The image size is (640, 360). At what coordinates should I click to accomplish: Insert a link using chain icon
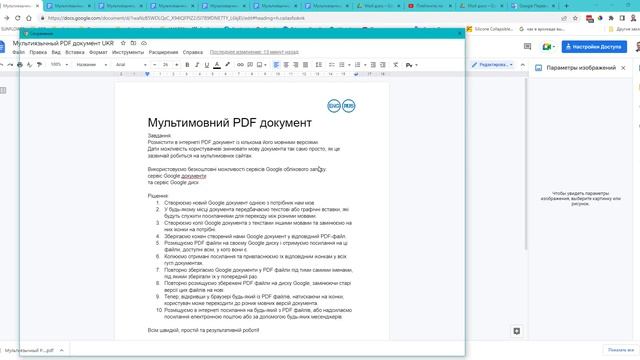[240, 64]
